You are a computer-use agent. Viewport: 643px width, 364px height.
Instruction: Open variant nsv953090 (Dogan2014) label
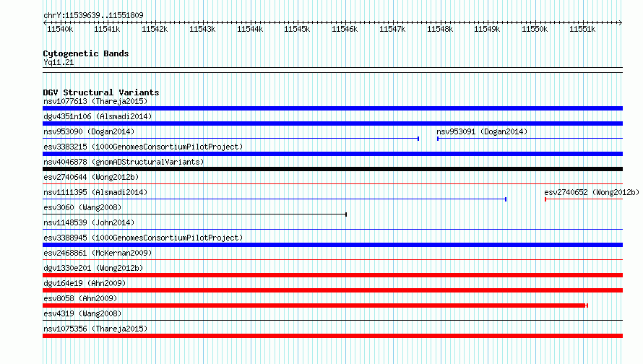click(x=89, y=131)
